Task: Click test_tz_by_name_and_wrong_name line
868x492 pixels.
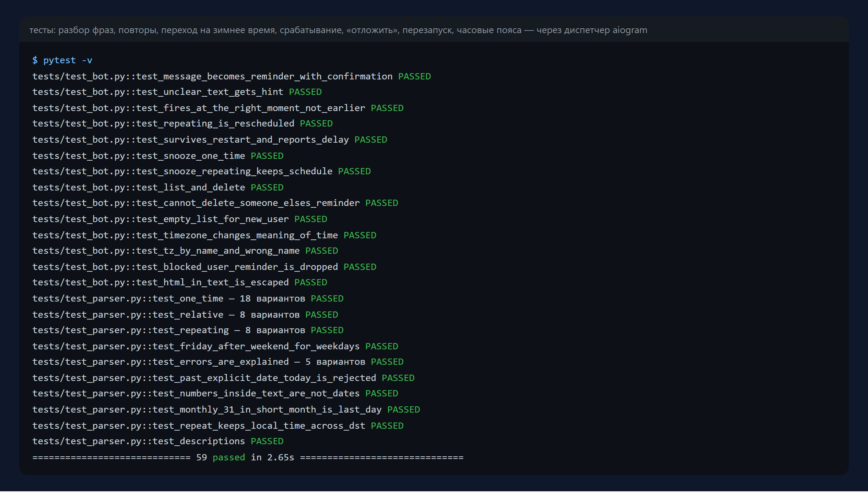Action: tap(185, 251)
